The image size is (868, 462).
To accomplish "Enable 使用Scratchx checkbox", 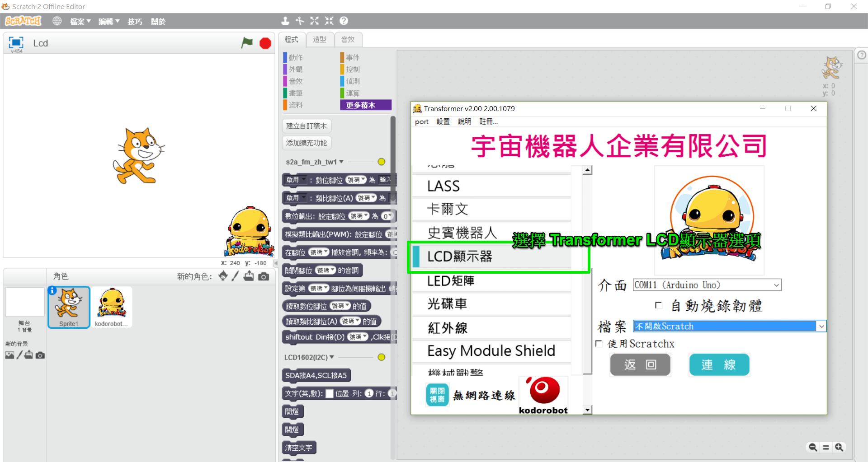I will pyautogui.click(x=599, y=344).
